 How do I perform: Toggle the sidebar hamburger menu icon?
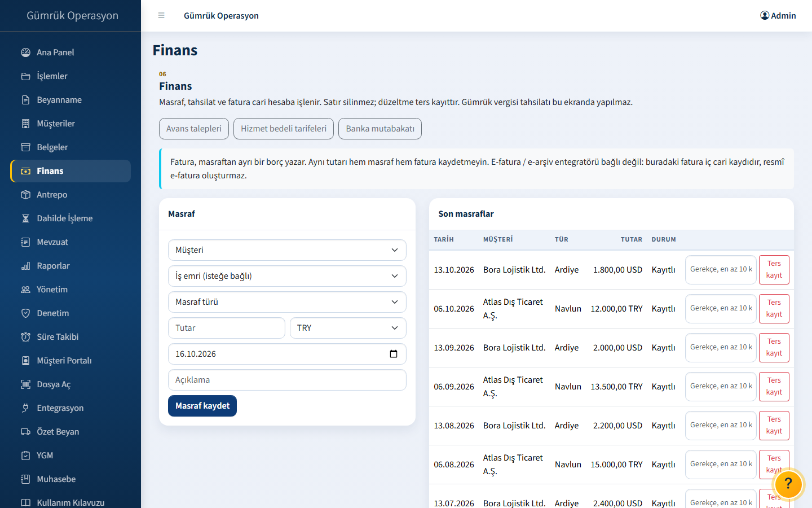click(161, 16)
